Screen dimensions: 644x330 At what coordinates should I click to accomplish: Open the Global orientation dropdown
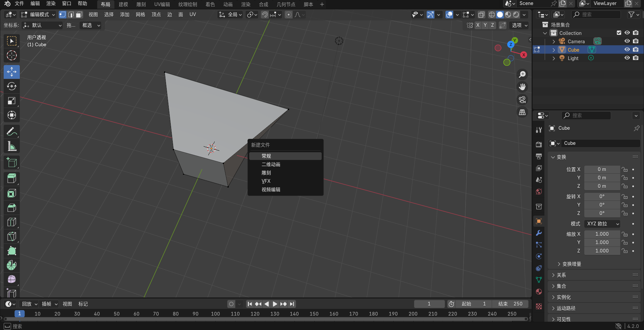[x=230, y=14]
